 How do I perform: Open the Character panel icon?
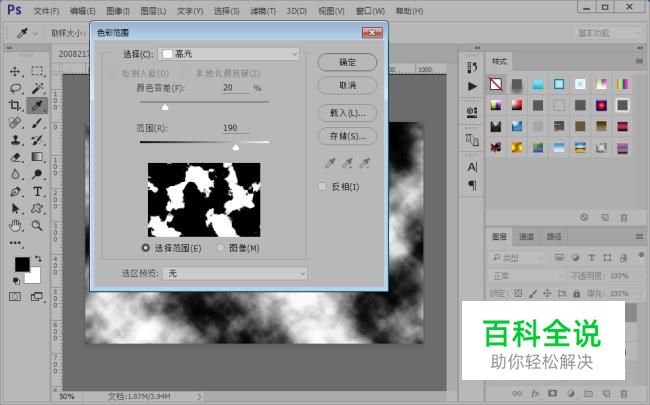tap(472, 167)
